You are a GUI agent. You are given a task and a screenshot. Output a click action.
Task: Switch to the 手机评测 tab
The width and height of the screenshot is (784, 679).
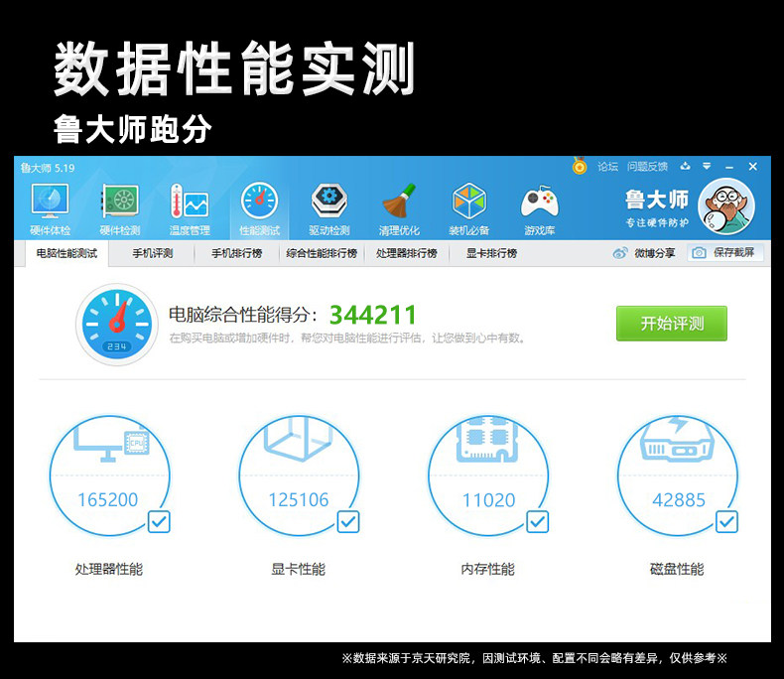click(153, 253)
